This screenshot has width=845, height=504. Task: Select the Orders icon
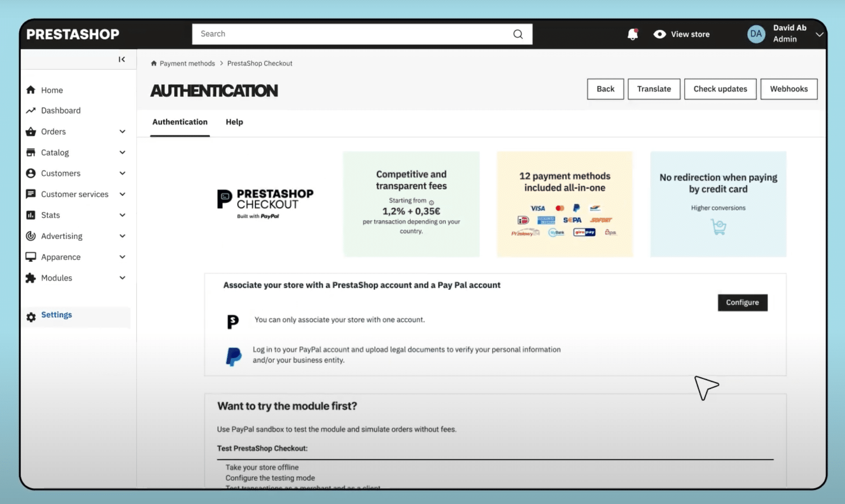click(31, 131)
